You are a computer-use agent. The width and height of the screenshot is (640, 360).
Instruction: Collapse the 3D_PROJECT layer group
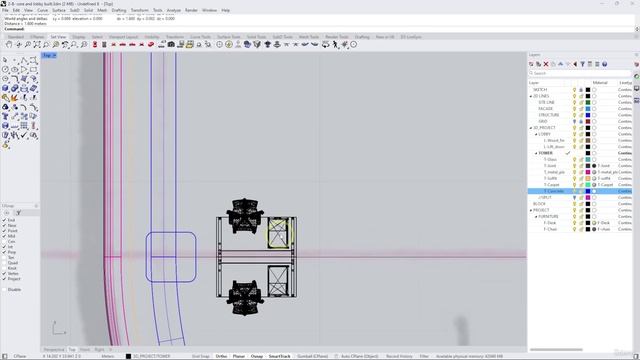[531, 128]
